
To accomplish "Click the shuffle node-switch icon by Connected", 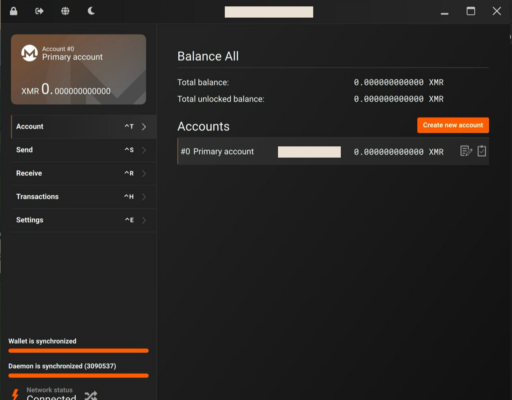I will click(91, 395).
